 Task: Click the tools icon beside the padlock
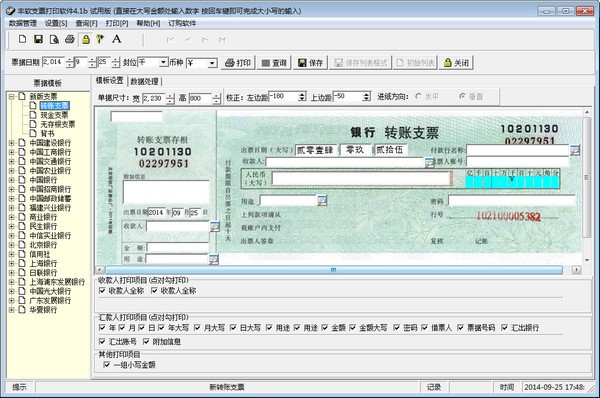point(100,39)
